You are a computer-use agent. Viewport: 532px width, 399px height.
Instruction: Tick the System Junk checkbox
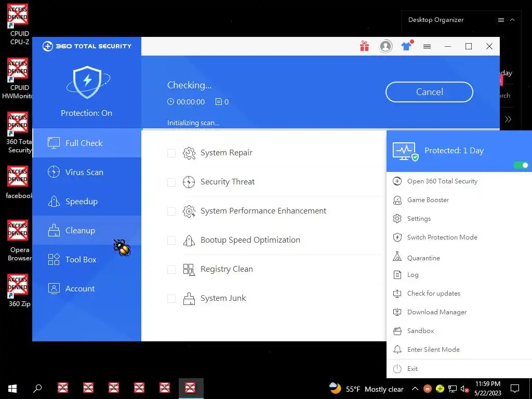coord(171,299)
